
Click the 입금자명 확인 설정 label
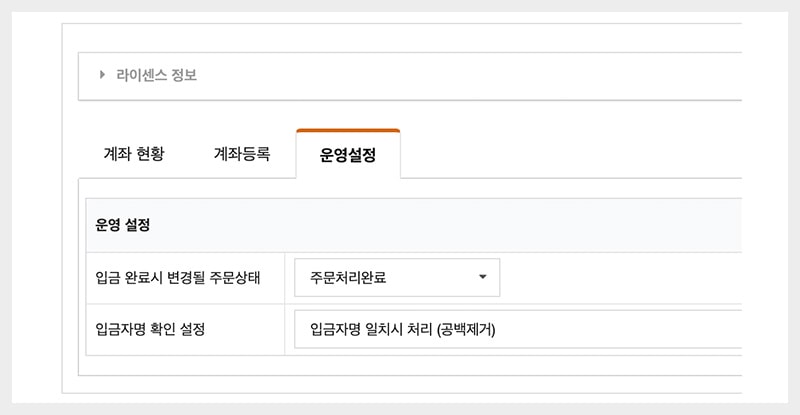click(x=149, y=330)
